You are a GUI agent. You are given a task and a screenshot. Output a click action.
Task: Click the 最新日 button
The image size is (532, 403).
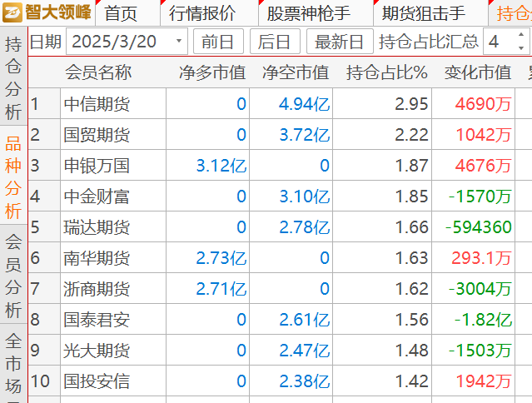340,42
